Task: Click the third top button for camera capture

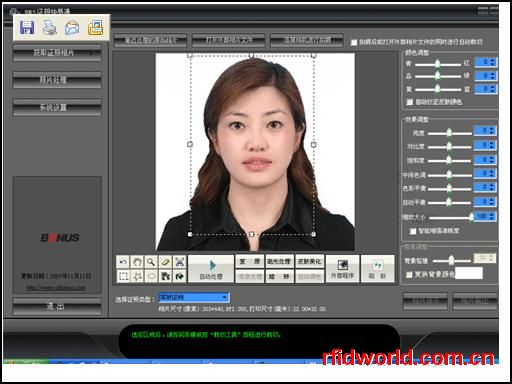Action: pos(307,41)
